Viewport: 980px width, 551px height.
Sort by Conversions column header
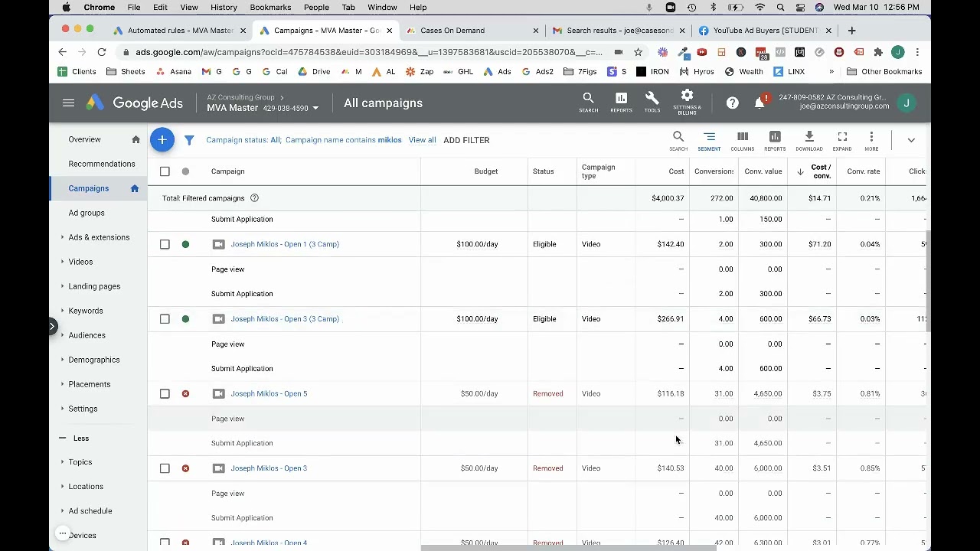click(714, 171)
